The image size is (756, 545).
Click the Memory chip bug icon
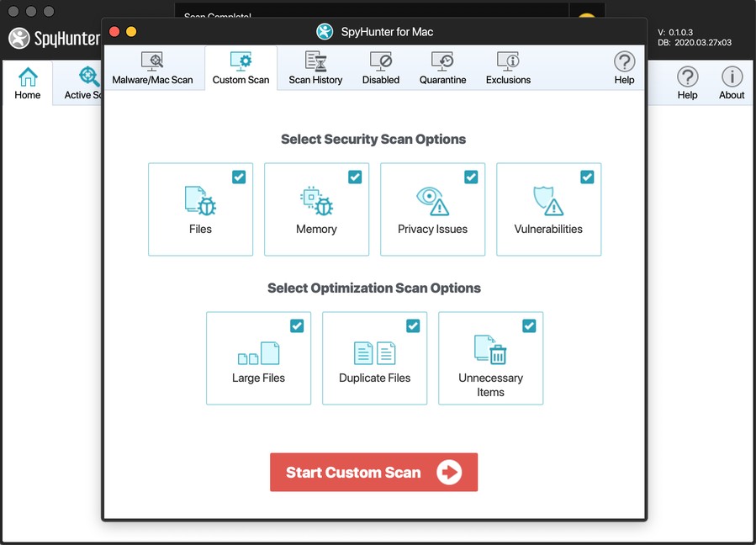(316, 201)
